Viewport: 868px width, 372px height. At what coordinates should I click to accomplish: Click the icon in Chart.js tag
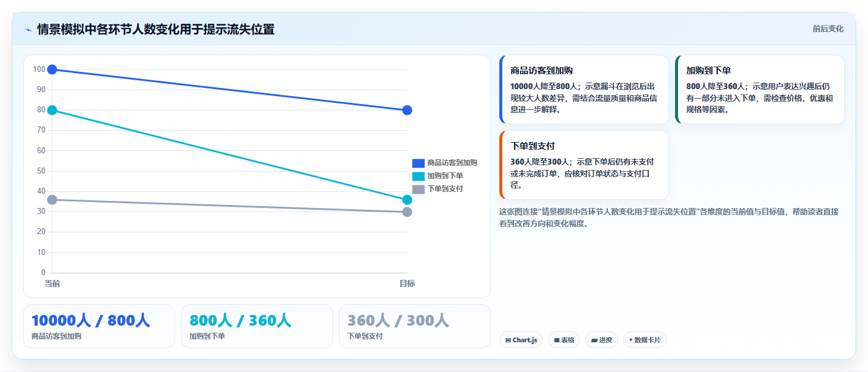coord(508,341)
